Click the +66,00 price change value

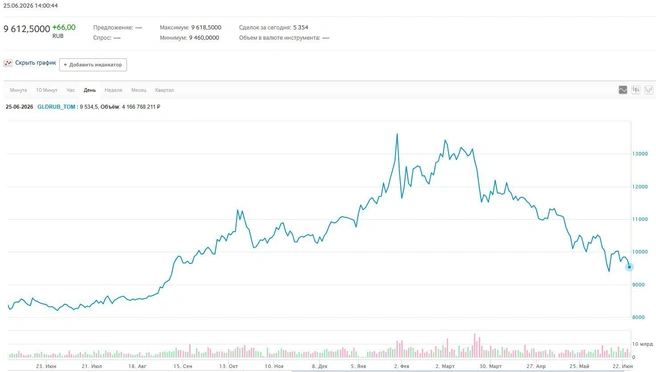pos(64,27)
